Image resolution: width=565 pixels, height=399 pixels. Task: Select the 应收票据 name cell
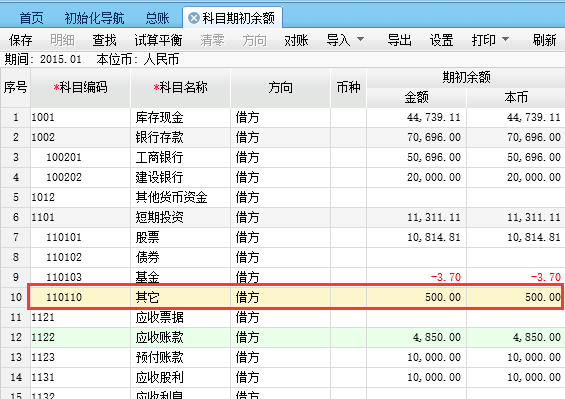point(181,318)
